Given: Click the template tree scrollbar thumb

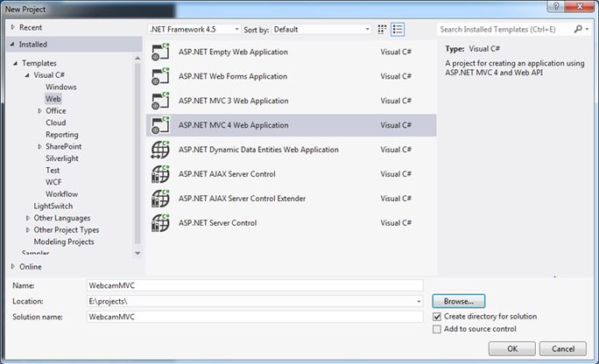Looking at the screenshot, I should [x=137, y=152].
